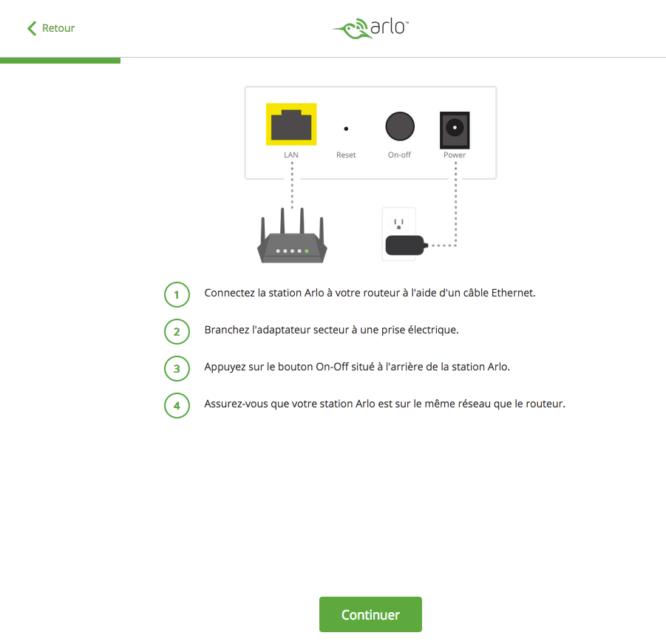Click the Power jack icon
This screenshot has width=666, height=644.
point(455,130)
